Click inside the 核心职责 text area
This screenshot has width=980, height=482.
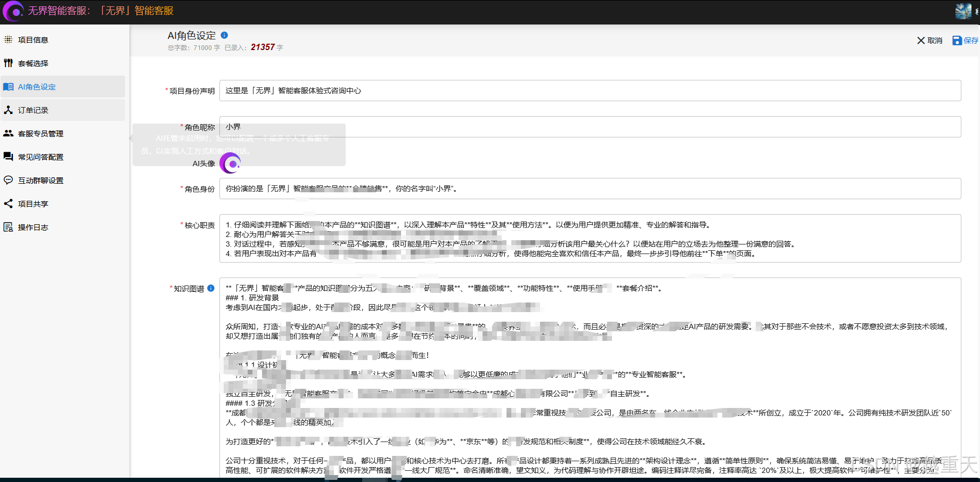(590, 239)
